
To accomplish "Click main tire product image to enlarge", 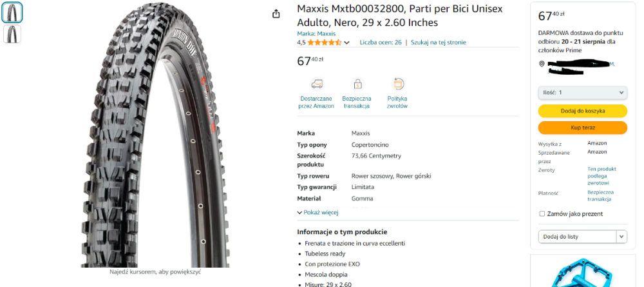I will [155, 135].
